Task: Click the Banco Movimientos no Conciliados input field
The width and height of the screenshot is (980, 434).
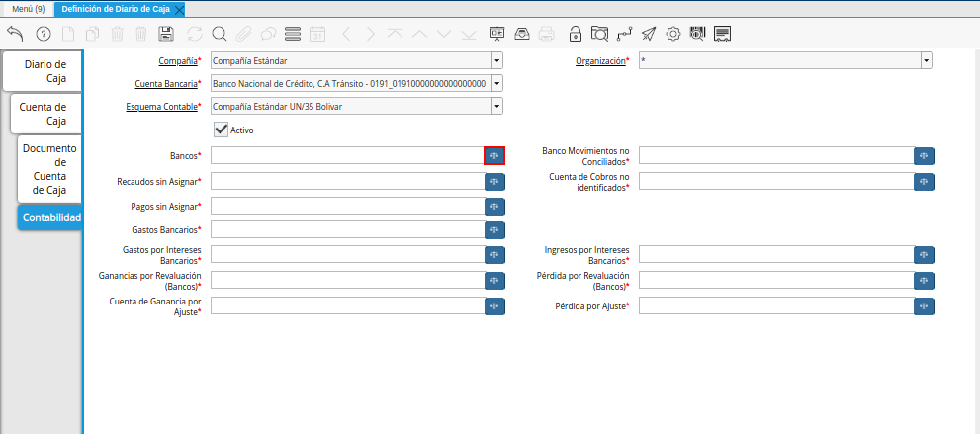Action: (x=776, y=155)
